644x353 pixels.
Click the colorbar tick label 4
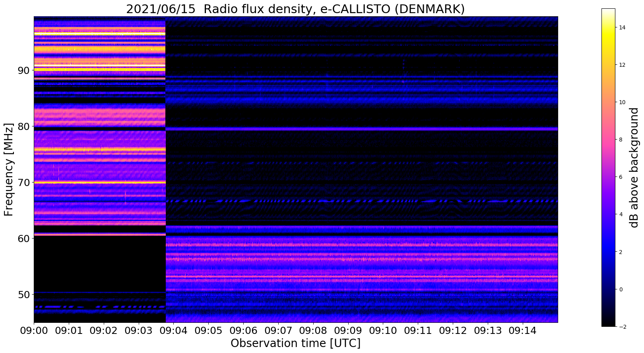coord(620,214)
